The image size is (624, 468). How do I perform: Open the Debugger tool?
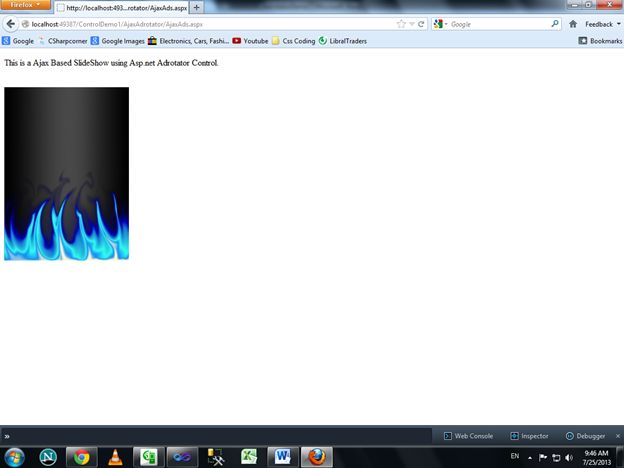tap(585, 436)
